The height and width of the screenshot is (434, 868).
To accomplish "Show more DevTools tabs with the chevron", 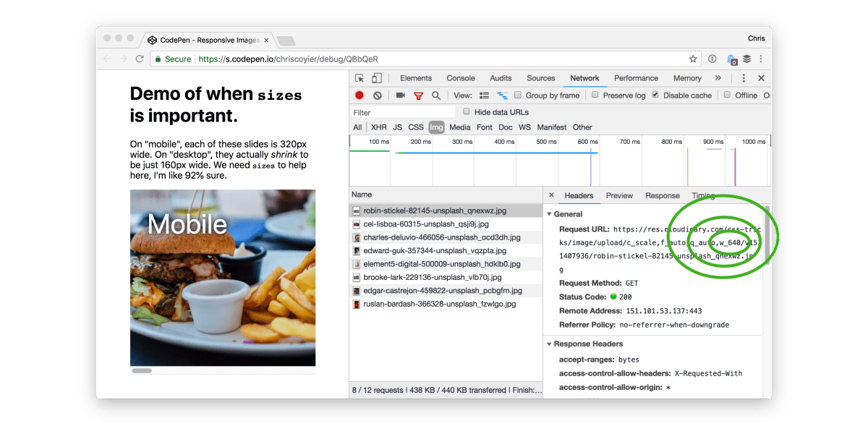I will click(x=718, y=78).
